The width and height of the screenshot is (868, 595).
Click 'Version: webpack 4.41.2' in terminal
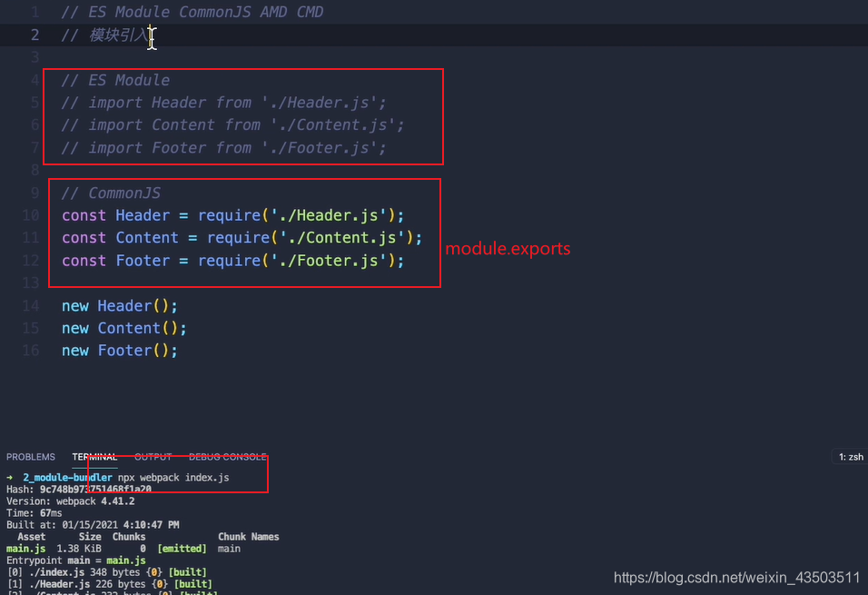(70, 501)
